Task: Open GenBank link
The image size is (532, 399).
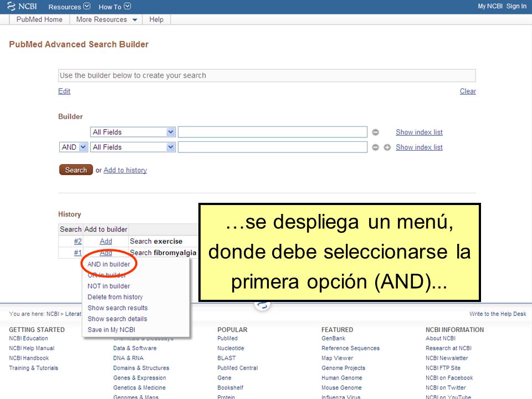Action: pos(333,338)
